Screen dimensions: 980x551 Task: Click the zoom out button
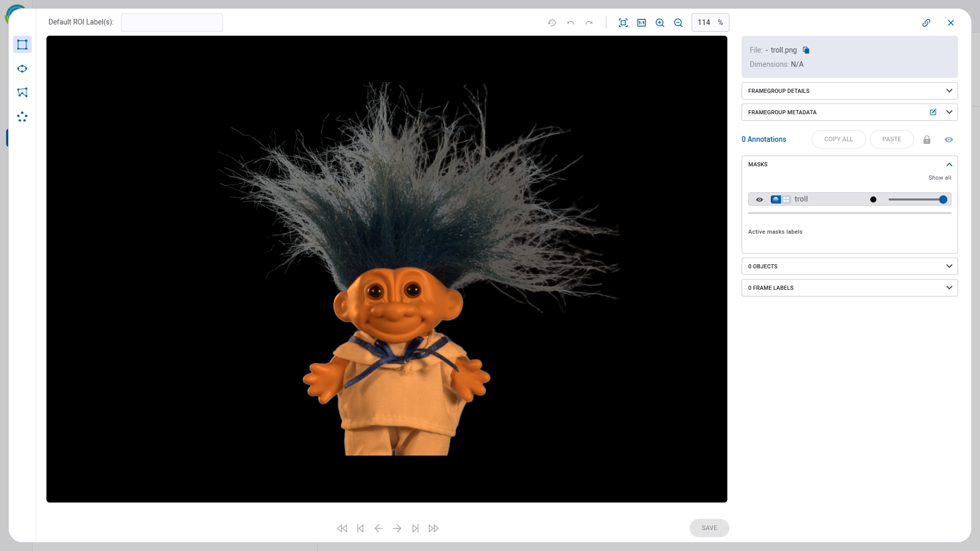pos(678,22)
